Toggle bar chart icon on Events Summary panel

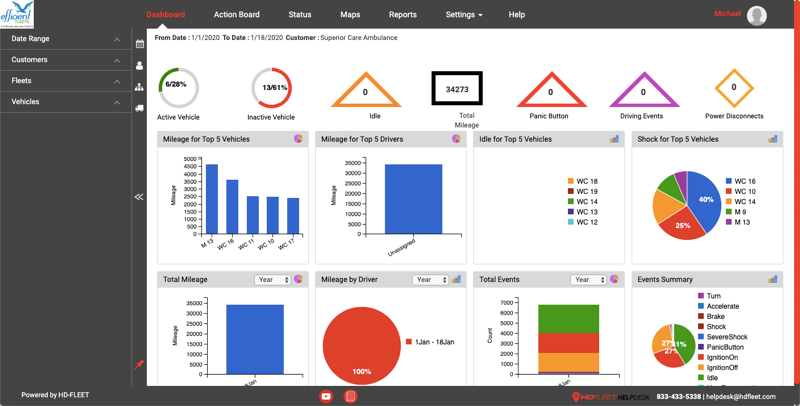[x=772, y=279]
